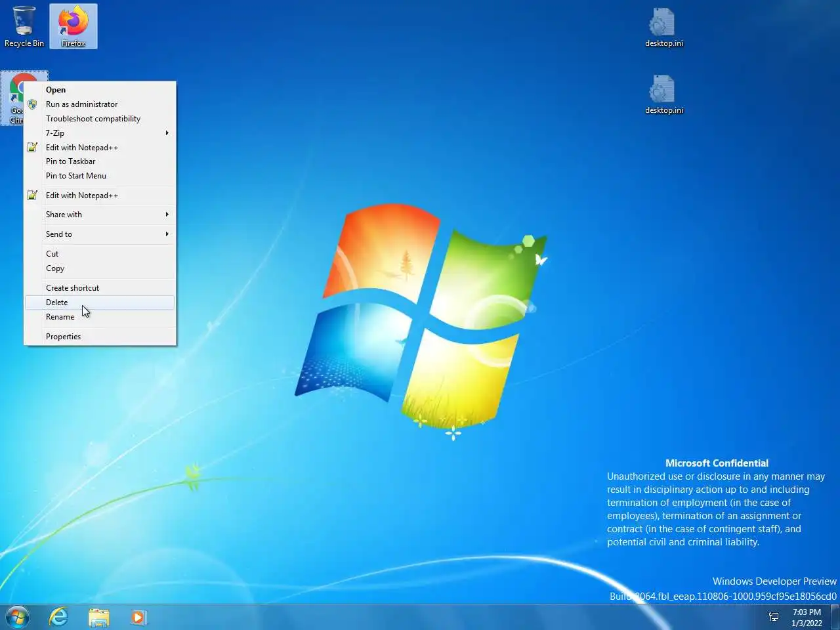The width and height of the screenshot is (840, 630).
Task: Choose Open in the context menu
Action: click(100, 90)
